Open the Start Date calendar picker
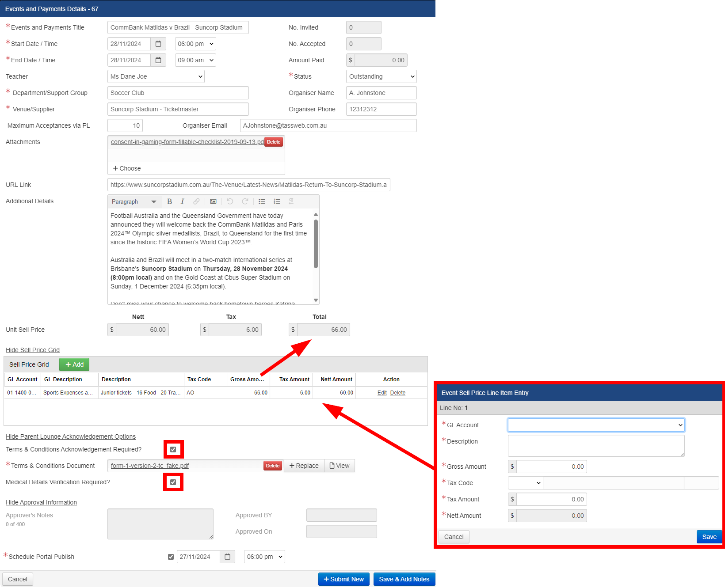 [158, 44]
